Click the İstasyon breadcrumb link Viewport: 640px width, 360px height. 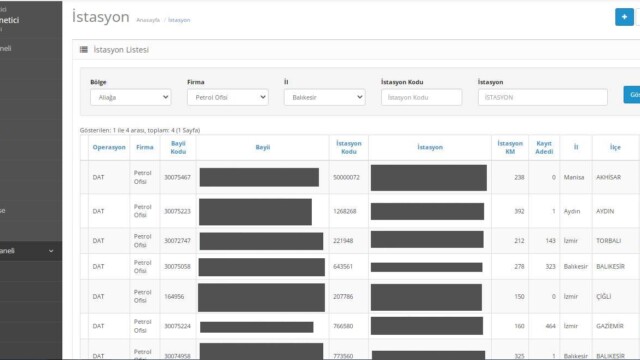pyautogui.click(x=179, y=20)
